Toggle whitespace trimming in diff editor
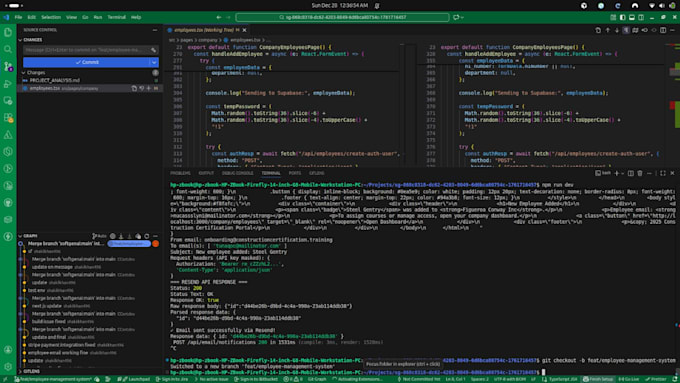 click(626, 30)
